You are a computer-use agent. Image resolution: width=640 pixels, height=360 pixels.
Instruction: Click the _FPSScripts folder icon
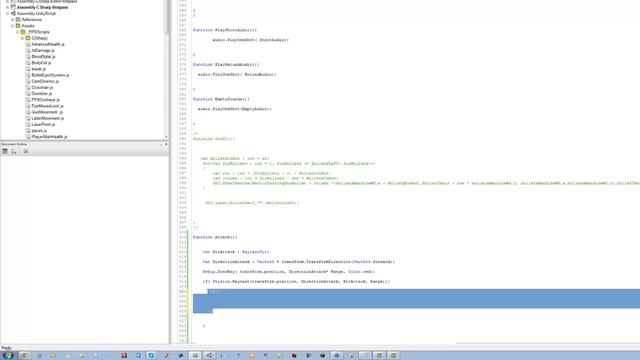(x=23, y=32)
